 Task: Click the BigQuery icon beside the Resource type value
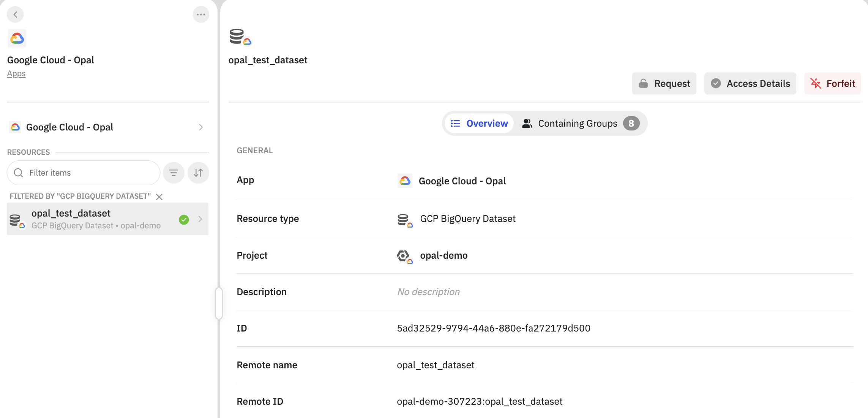pyautogui.click(x=405, y=220)
